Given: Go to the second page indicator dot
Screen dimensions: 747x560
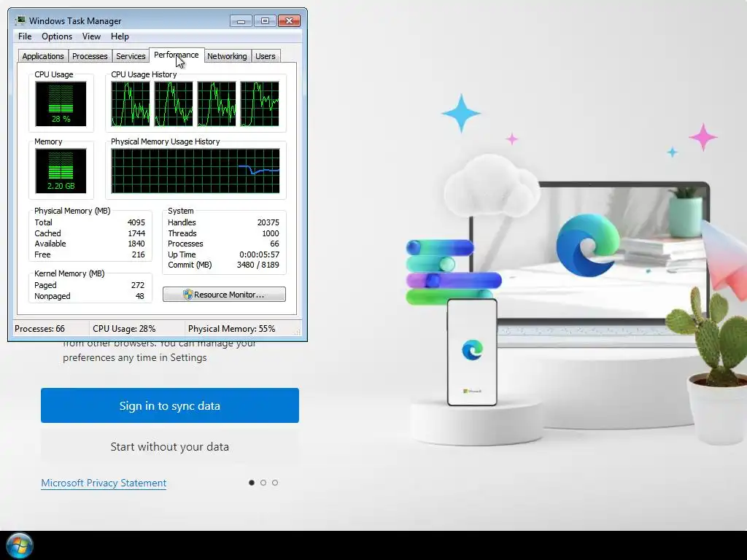Looking at the screenshot, I should [x=263, y=483].
